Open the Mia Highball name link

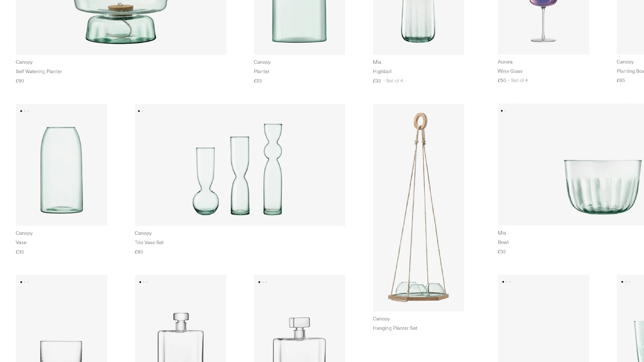[x=382, y=71]
